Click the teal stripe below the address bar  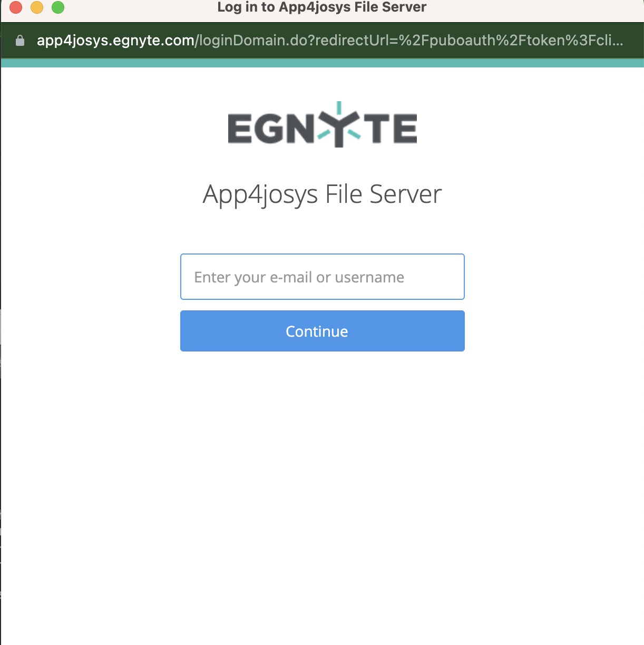coord(322,63)
